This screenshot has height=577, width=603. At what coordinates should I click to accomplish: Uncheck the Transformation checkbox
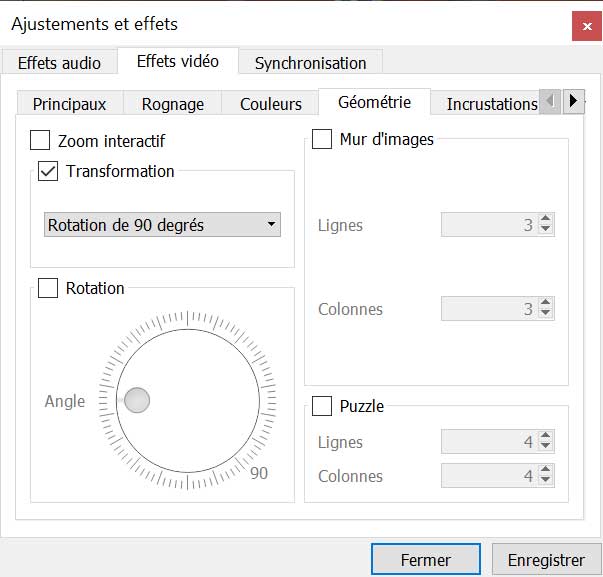(48, 171)
